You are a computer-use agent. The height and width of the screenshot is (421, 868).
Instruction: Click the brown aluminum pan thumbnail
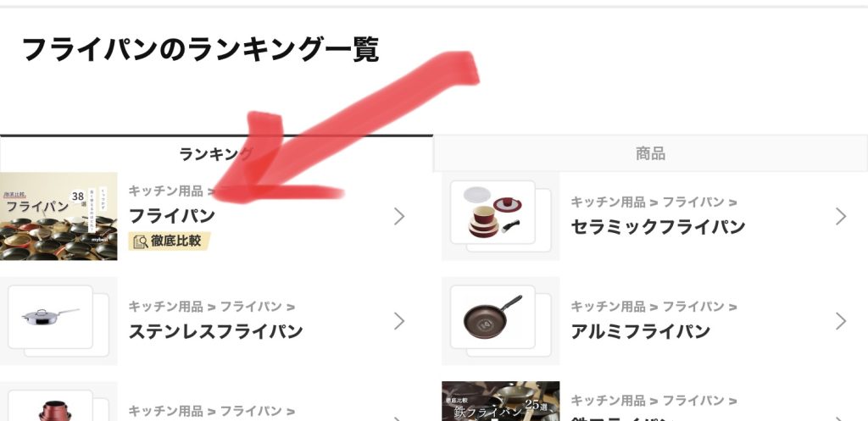click(500, 321)
